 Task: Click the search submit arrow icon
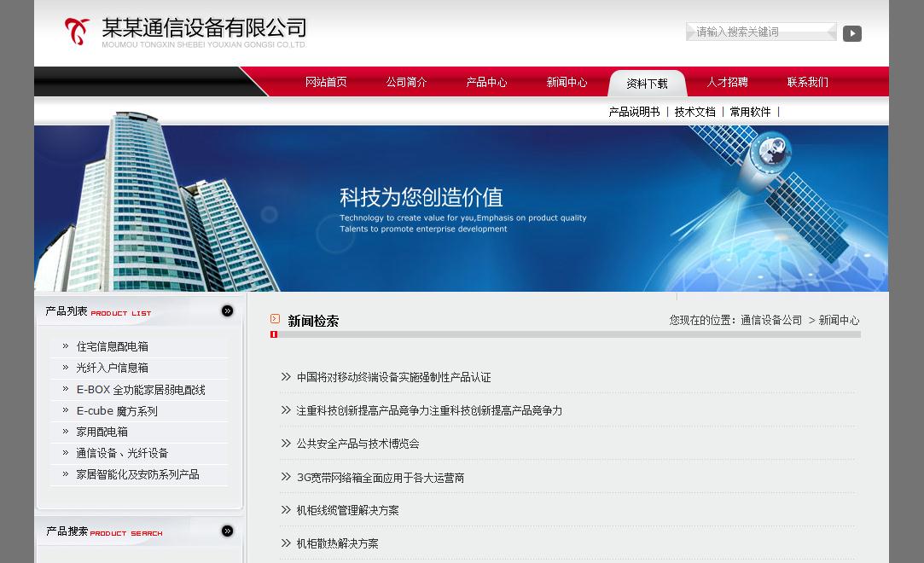851,33
